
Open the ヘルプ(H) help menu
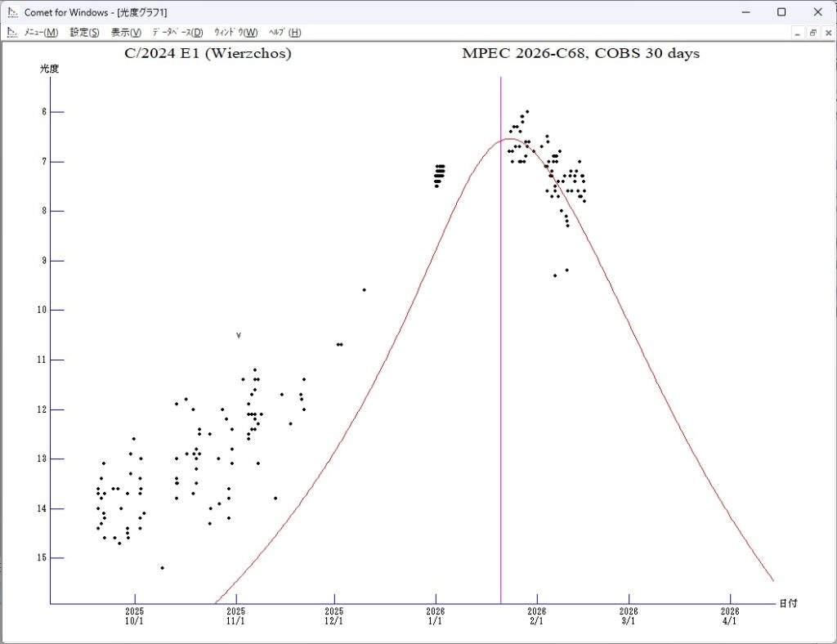click(284, 32)
